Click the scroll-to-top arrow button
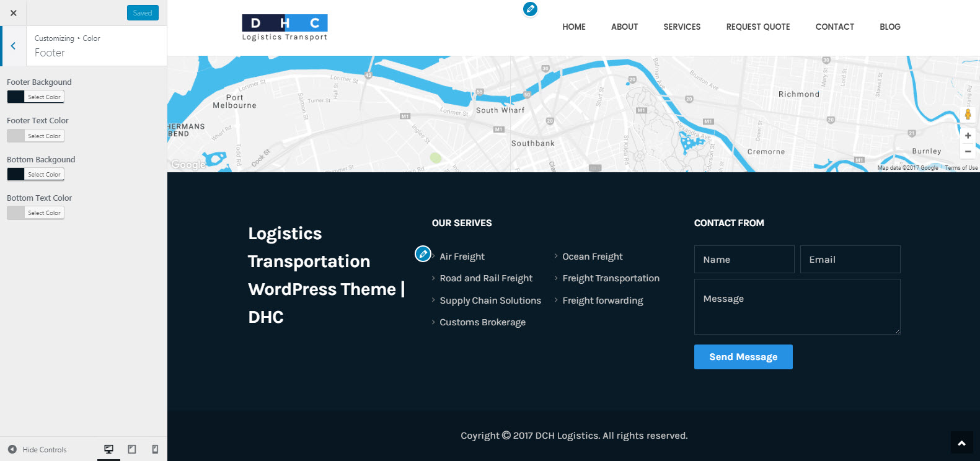 tap(961, 442)
